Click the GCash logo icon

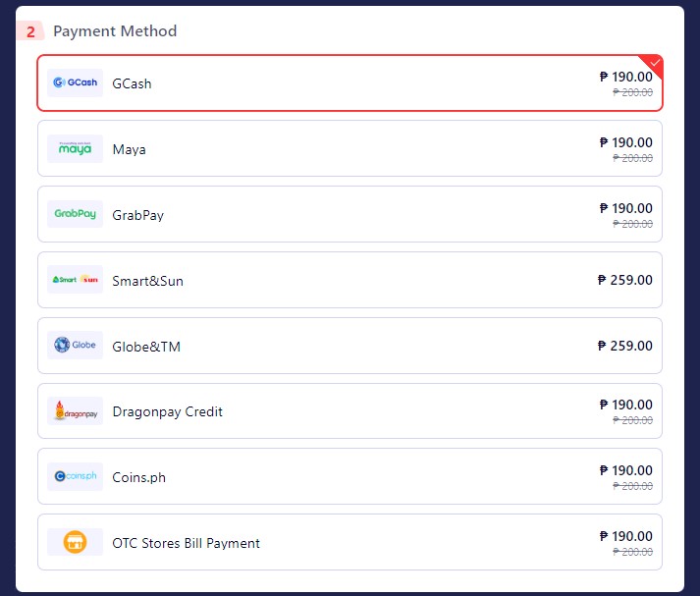pyautogui.click(x=75, y=83)
